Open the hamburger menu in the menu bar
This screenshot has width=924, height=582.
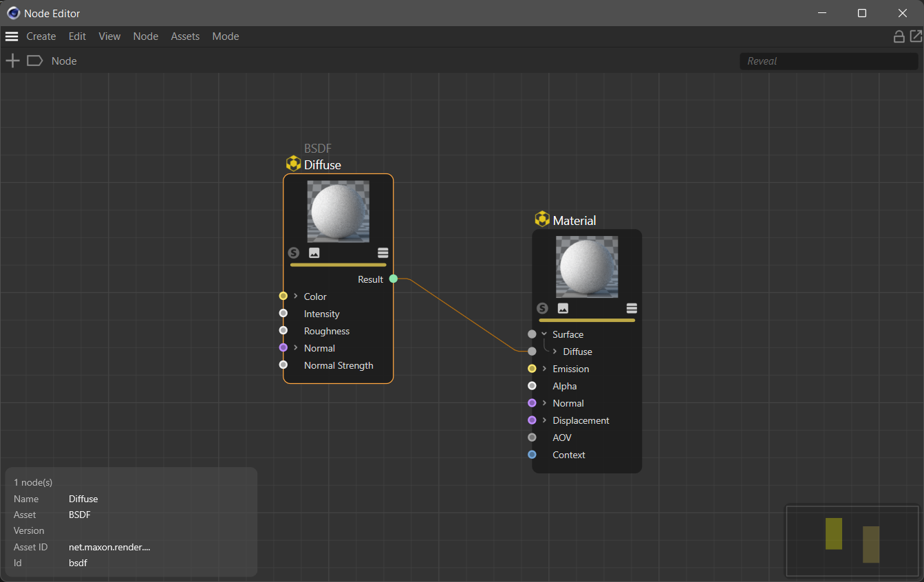point(12,36)
